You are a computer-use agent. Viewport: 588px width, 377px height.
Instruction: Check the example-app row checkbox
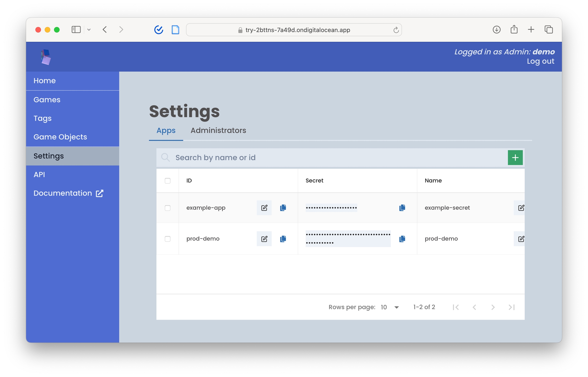[168, 208]
